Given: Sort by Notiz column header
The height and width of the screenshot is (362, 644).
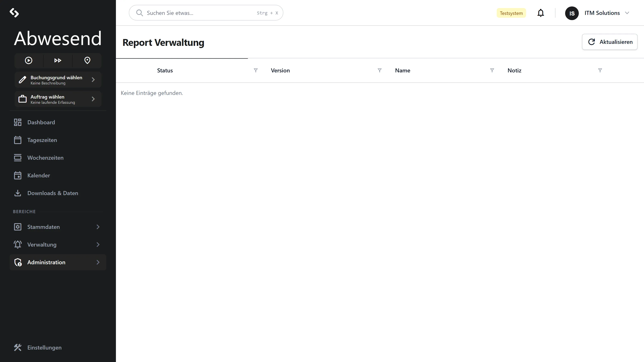Looking at the screenshot, I should click(x=515, y=71).
